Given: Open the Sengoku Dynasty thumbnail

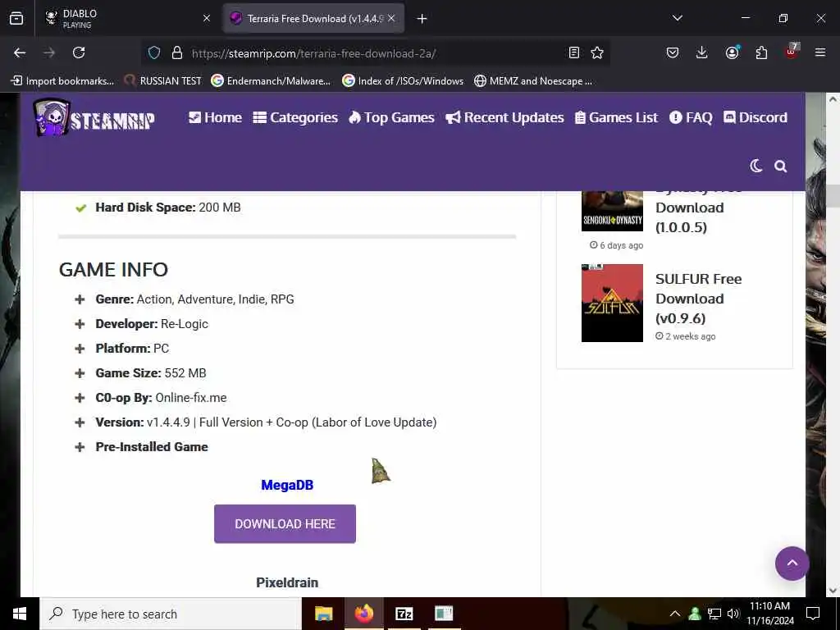Looking at the screenshot, I should (x=612, y=211).
